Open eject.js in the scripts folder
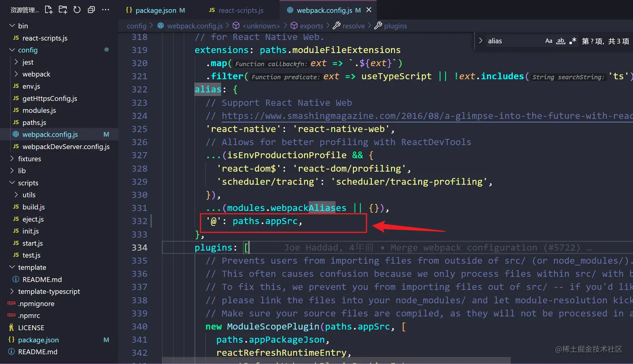633x364 pixels. [59, 219]
